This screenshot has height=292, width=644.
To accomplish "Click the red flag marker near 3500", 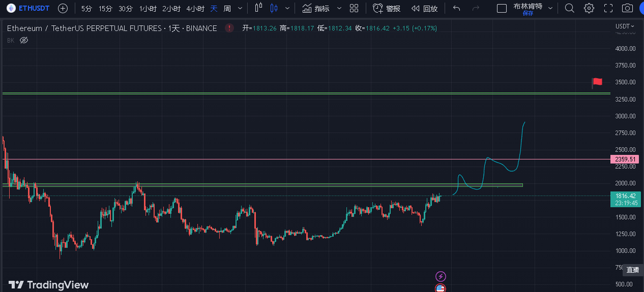I will tap(597, 82).
